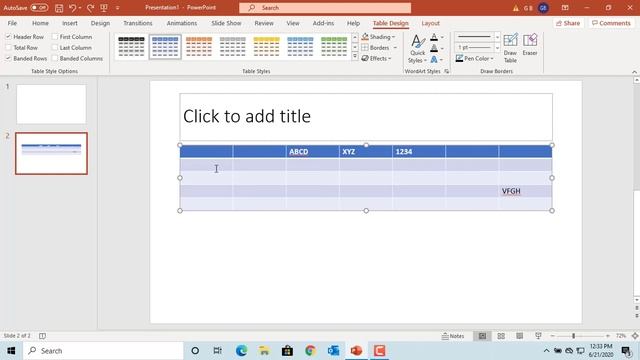Apply the gray table style
The image size is (640, 360).
point(233,47)
